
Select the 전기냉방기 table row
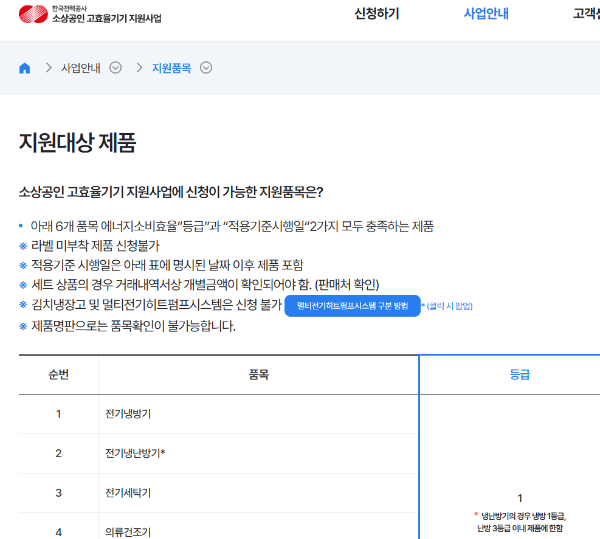(218, 414)
